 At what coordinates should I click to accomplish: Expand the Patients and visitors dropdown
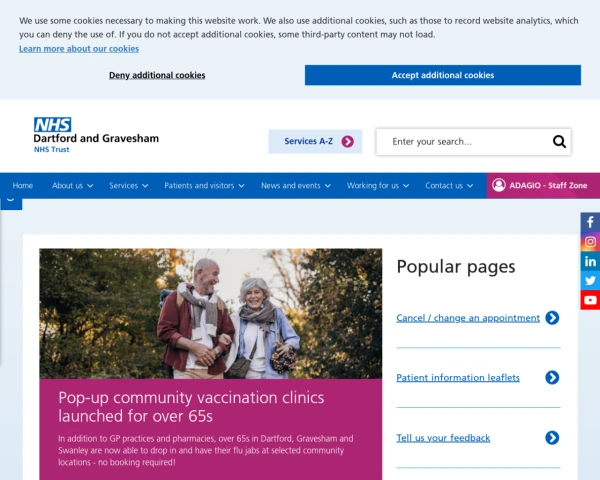pyautogui.click(x=204, y=186)
